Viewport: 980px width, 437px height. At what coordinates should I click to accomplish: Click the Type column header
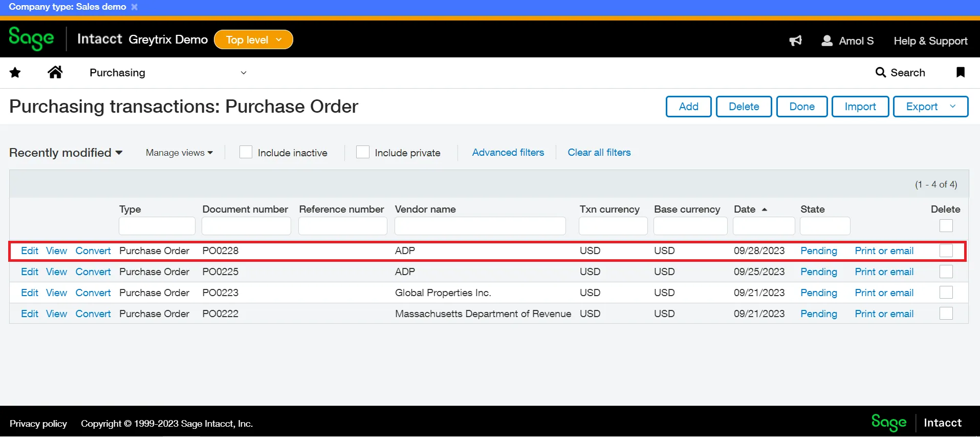(130, 209)
